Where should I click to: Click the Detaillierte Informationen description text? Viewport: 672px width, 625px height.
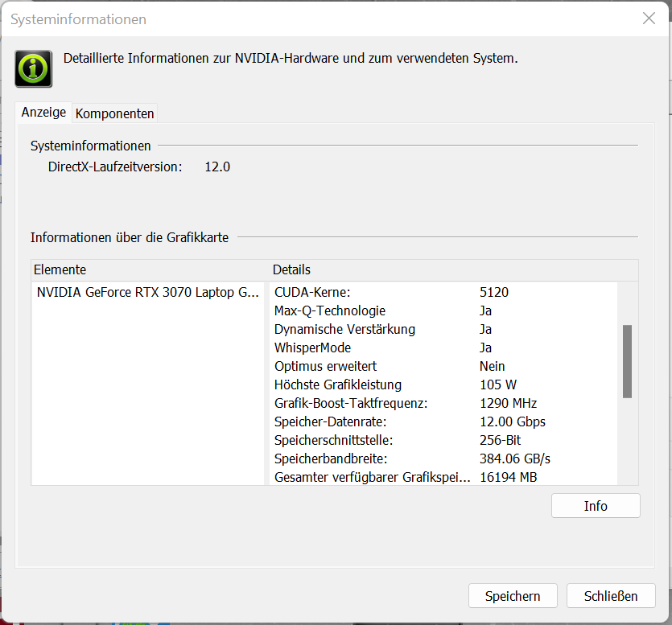[x=291, y=58]
